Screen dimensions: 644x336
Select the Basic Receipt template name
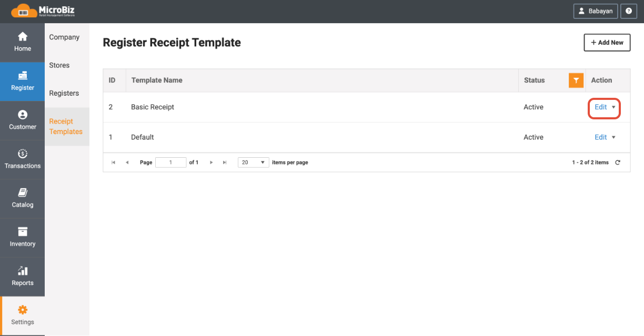(153, 107)
